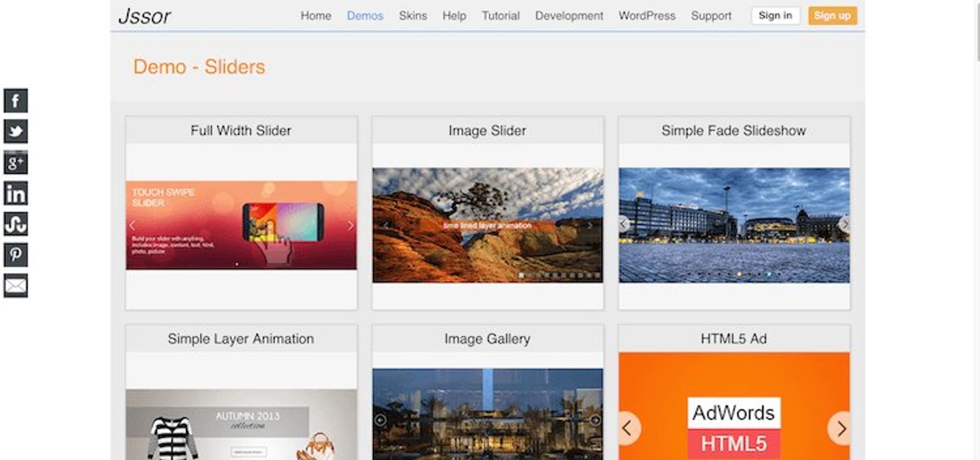
Task: Open the WordPress menu item
Action: pyautogui.click(x=647, y=16)
